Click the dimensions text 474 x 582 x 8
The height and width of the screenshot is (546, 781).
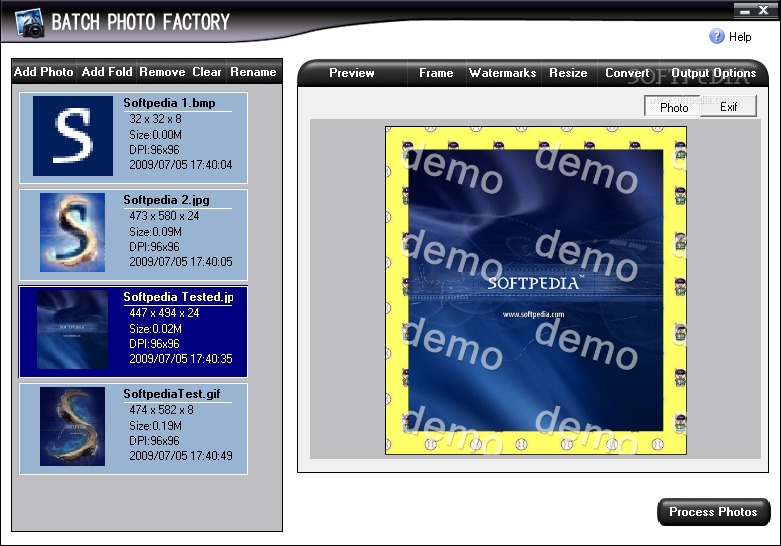161,410
